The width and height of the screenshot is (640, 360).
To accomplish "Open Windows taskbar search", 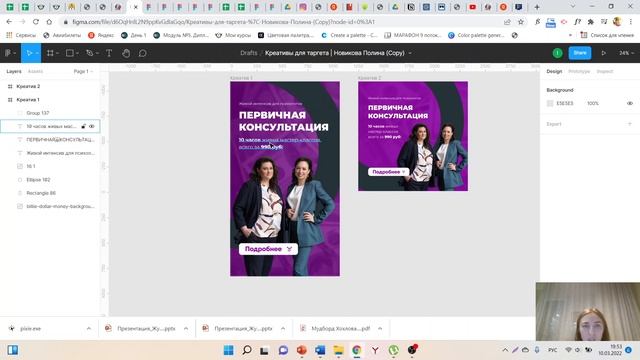I will (x=247, y=350).
